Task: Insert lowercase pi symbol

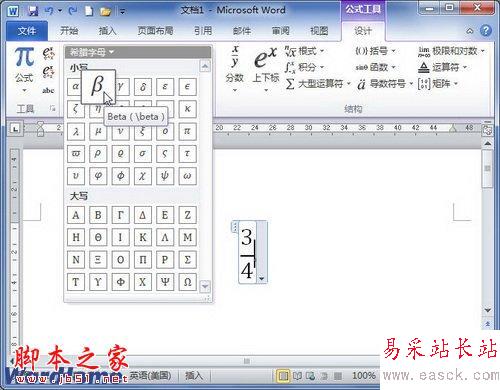Action: (x=187, y=131)
